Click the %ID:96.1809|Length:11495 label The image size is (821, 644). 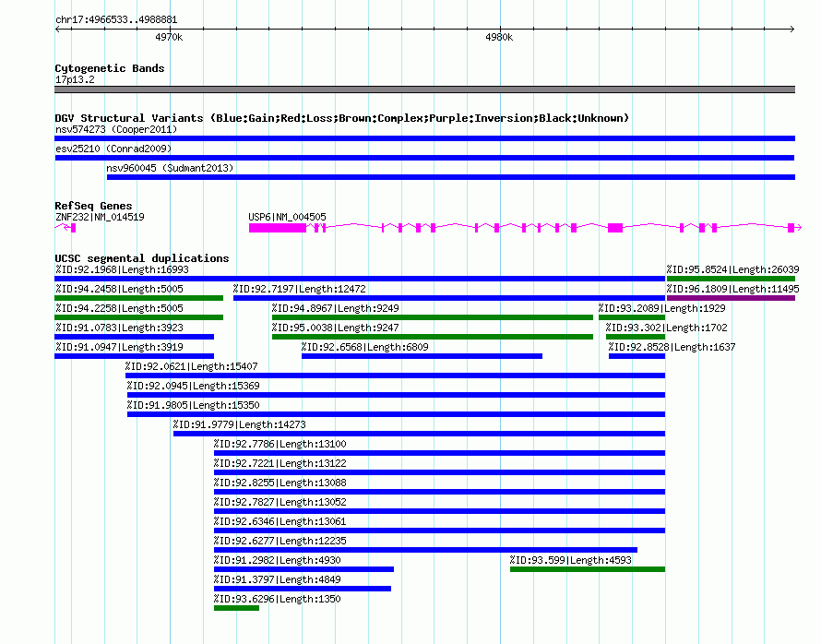pos(732,289)
